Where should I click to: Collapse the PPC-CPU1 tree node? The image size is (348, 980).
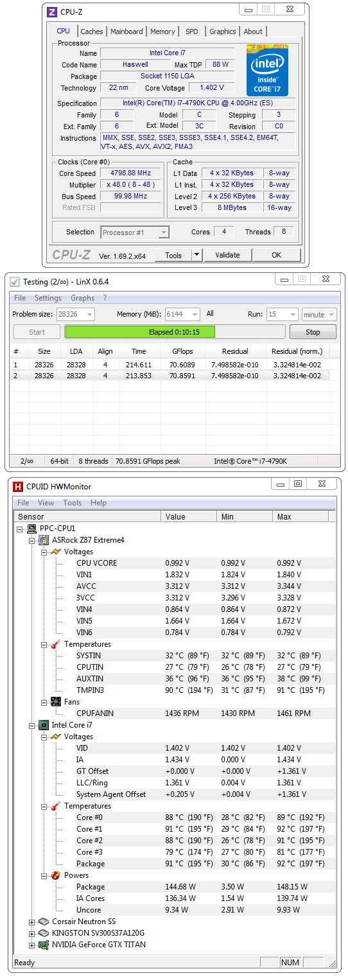[x=21, y=529]
